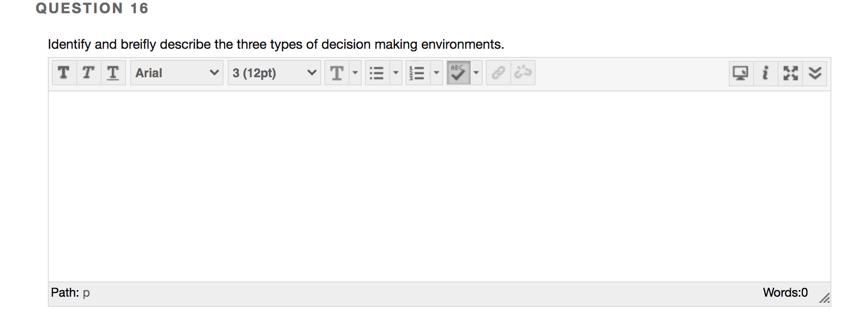The width and height of the screenshot is (868, 317).
Task: Apply italic formatting with the slanted T icon
Action: 88,73
